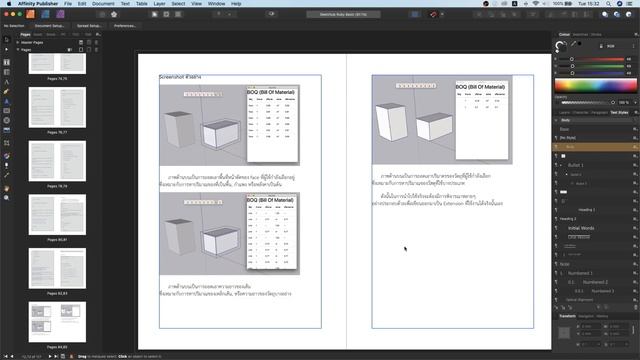The image size is (640, 360).
Task: Switch to the Paragraph tab
Action: [599, 113]
